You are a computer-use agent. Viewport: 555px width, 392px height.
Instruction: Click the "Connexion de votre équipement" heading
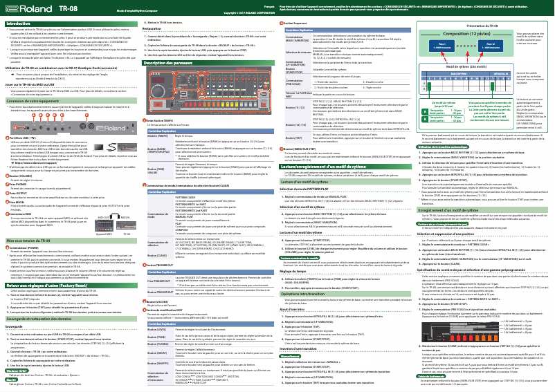[33, 101]
